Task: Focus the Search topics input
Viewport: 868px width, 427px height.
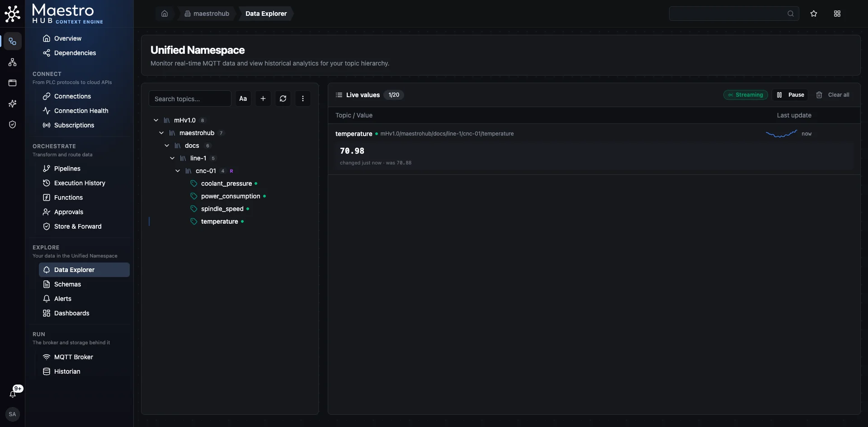Action: (x=190, y=99)
